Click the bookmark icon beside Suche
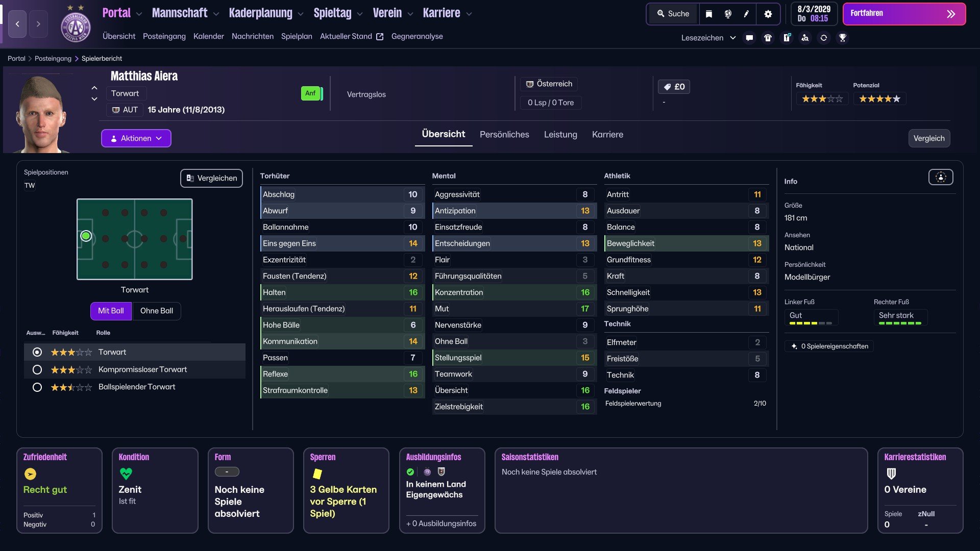The height and width of the screenshot is (551, 980). pyautogui.click(x=709, y=14)
